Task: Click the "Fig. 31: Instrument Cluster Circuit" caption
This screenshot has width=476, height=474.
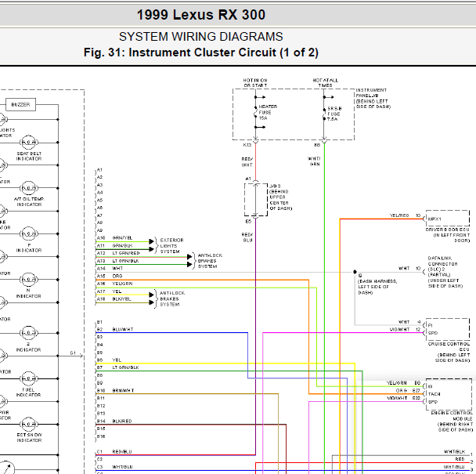Action: pos(201,52)
